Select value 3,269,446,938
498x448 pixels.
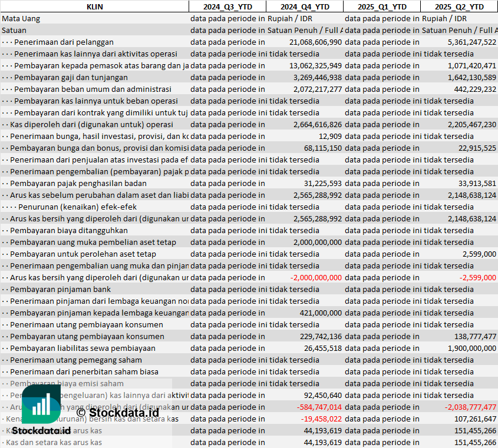pyautogui.click(x=318, y=77)
